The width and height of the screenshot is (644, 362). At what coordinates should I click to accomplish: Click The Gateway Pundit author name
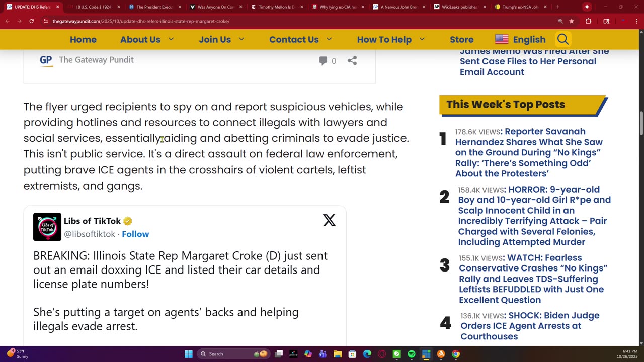pyautogui.click(x=96, y=60)
